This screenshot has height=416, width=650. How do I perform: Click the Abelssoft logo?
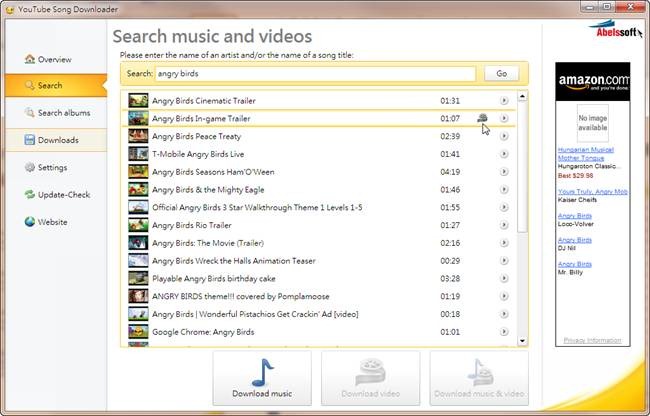(x=615, y=29)
